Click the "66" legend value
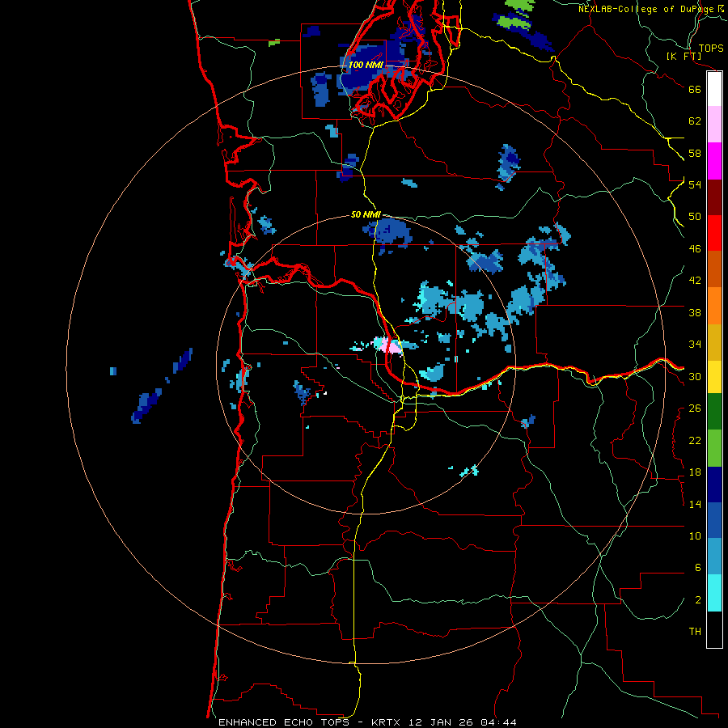 (x=695, y=89)
